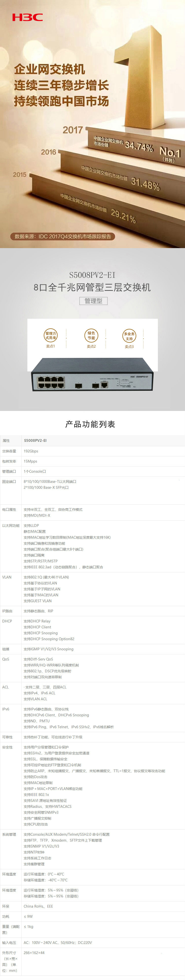Click the 环保 attribute label
The width and height of the screenshot is (185, 980).
(x=6, y=906)
